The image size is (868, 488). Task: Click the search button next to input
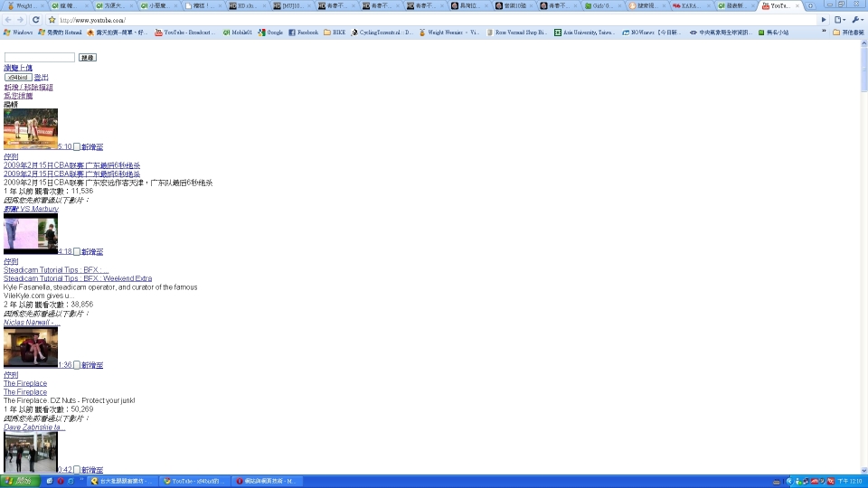(88, 58)
